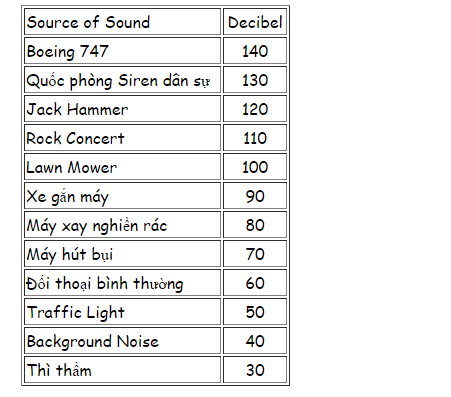451x397 pixels.
Task: Select the Quốc phòng Siren dân sự cell
Action: coord(122,80)
